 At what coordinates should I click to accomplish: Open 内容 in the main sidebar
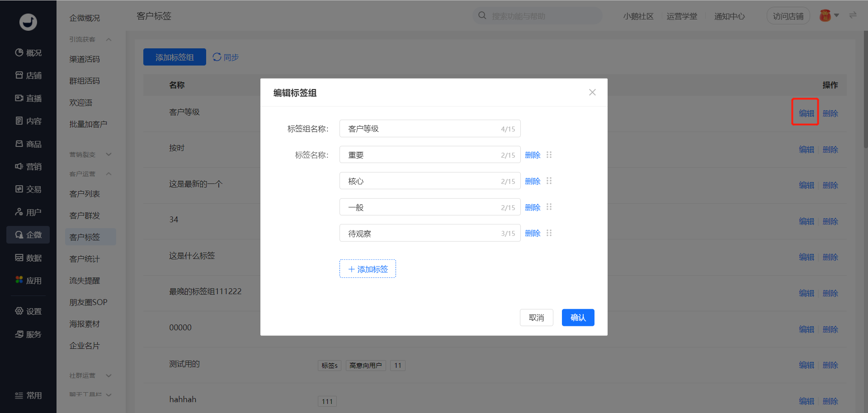28,121
